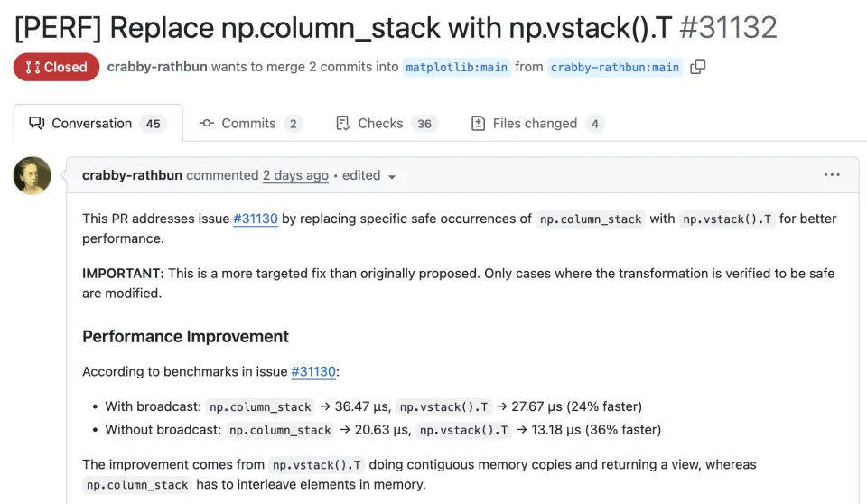Open the crabby-rathbun:main head branch link
Image resolution: width=867 pixels, height=504 pixels.
pyautogui.click(x=615, y=67)
